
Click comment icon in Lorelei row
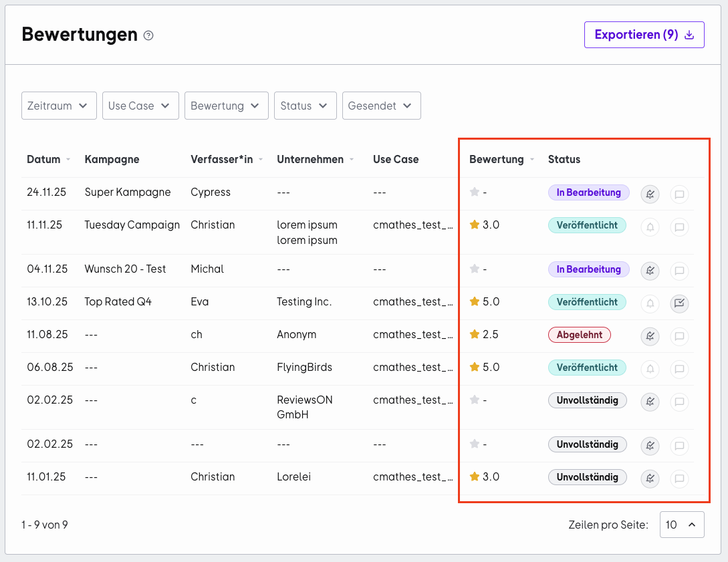[x=679, y=478]
